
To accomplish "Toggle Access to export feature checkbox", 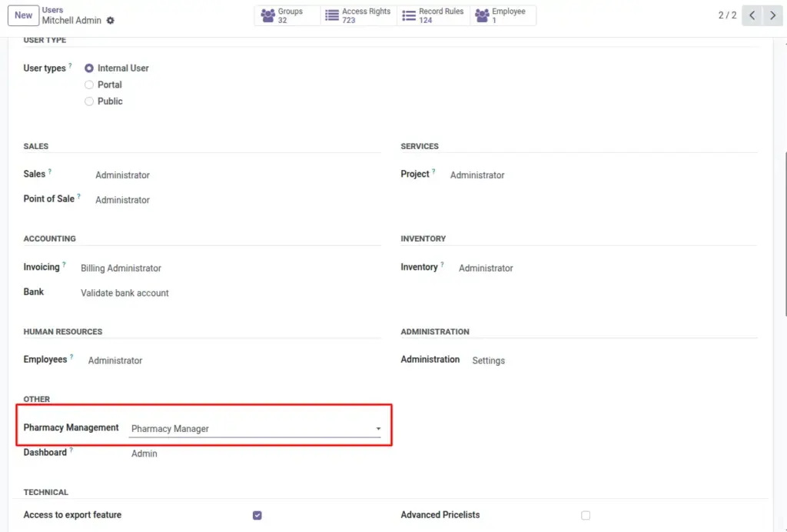I will pos(257,515).
